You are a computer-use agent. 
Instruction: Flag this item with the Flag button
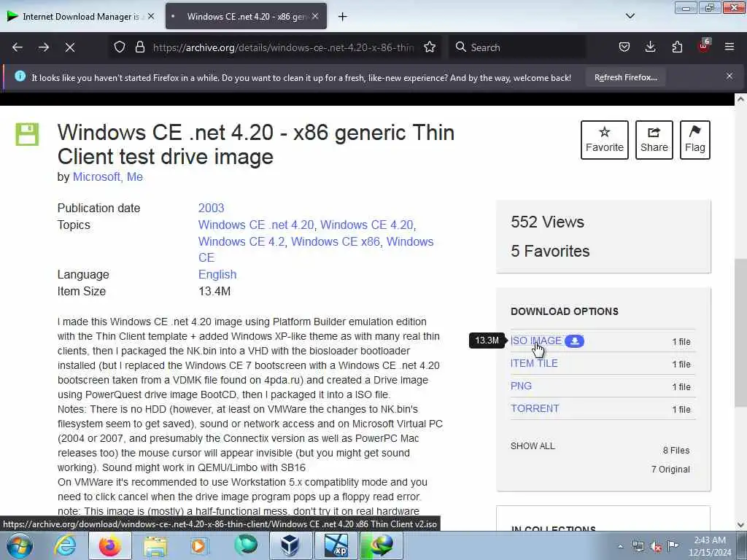[x=695, y=140]
